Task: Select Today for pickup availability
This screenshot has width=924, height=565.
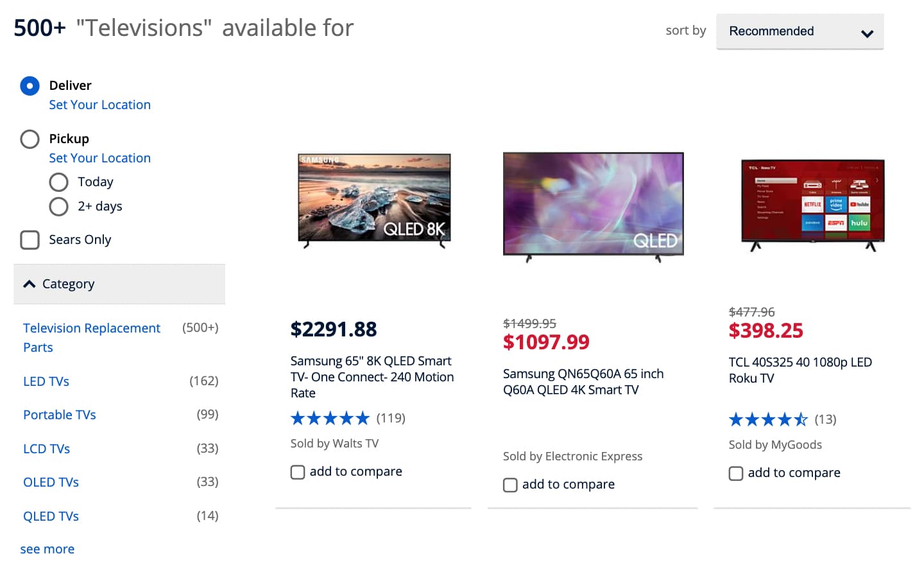Action: (58, 182)
